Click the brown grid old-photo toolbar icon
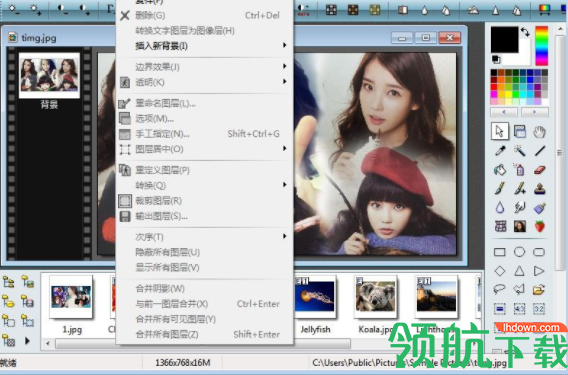The height and width of the screenshot is (375, 568). (x=353, y=10)
